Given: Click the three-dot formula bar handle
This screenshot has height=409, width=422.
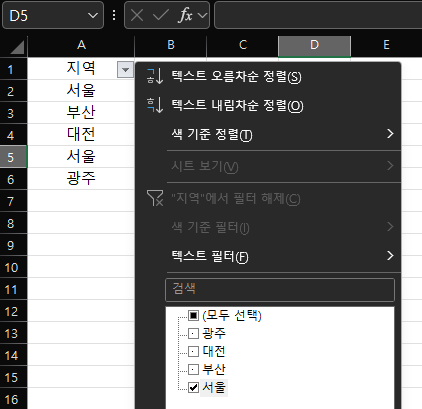Looking at the screenshot, I should click(114, 15).
